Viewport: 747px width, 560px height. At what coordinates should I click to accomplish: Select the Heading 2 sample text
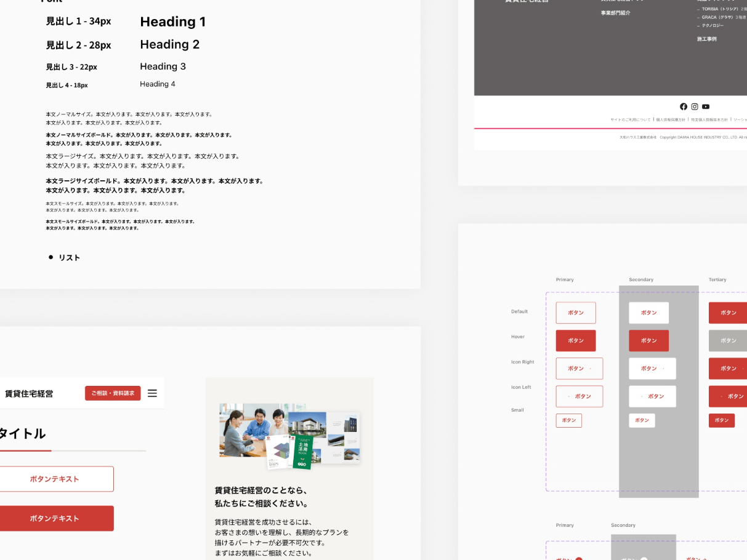click(x=170, y=44)
